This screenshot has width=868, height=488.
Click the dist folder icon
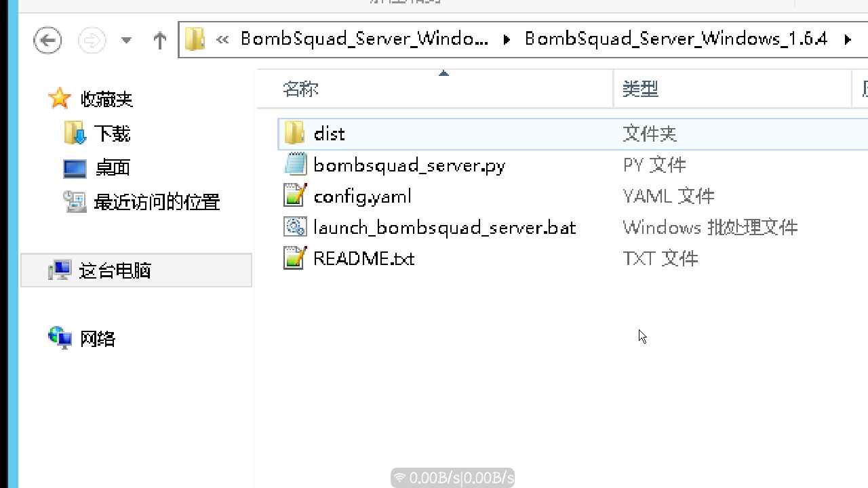point(295,133)
